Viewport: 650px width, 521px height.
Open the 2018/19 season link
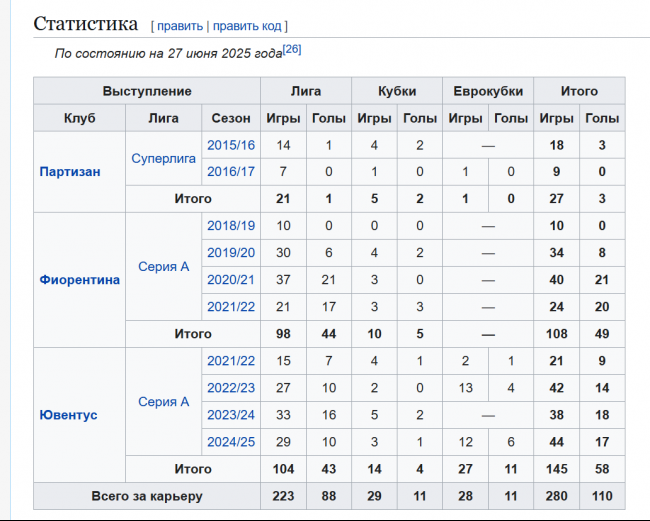[x=231, y=226]
